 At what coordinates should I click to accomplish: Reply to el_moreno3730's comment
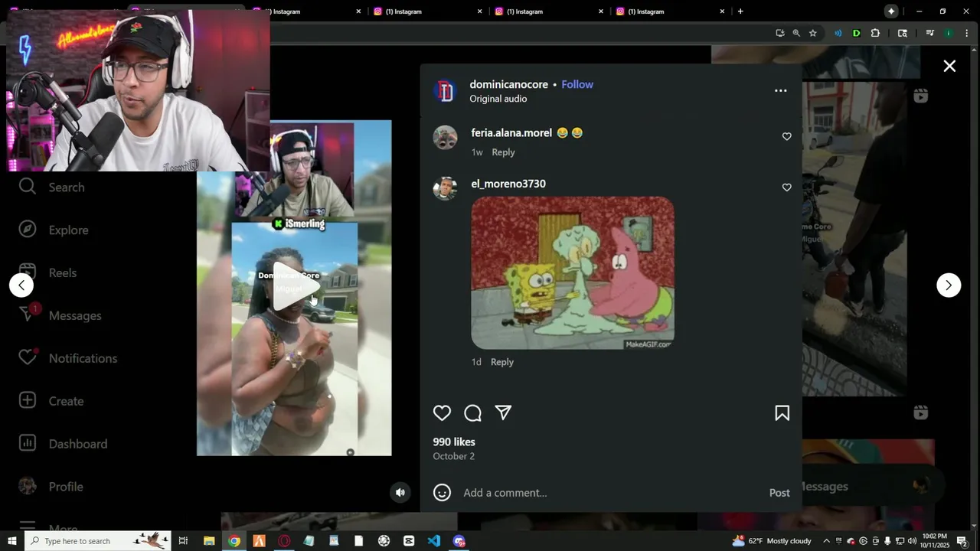point(502,362)
